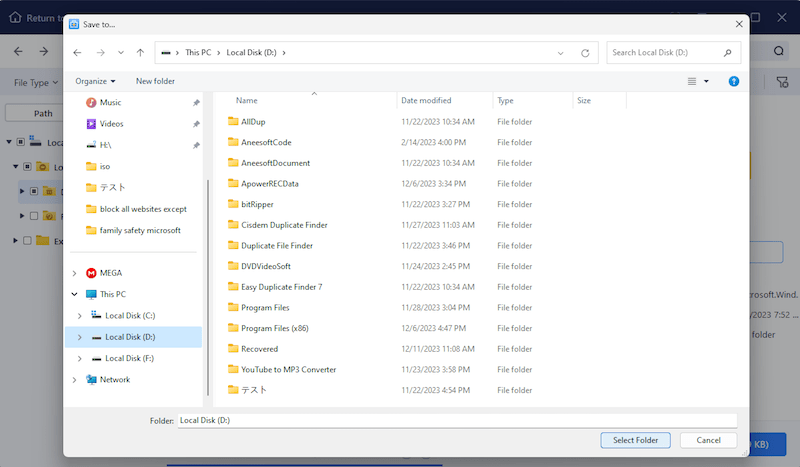
Task: Sort by Type column header
Action: pos(505,101)
